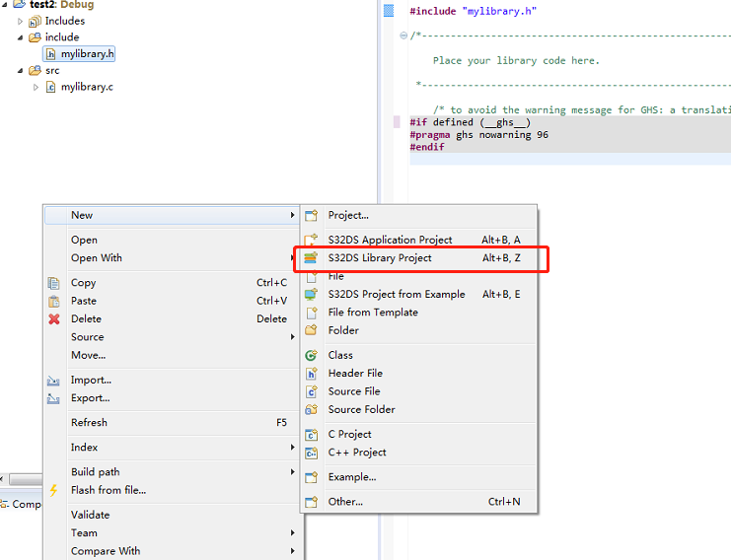This screenshot has width=731, height=560.
Task: Expand the Includes tree node
Action: tap(20, 22)
